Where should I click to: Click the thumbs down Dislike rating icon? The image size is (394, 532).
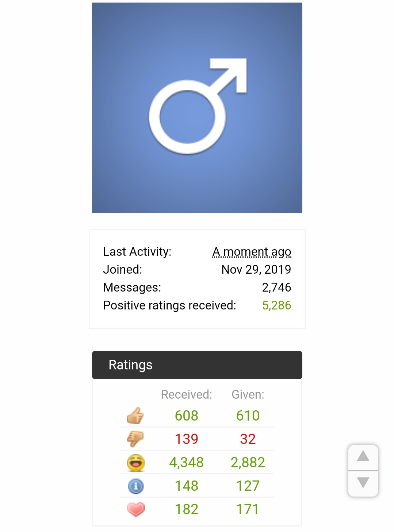point(135,439)
